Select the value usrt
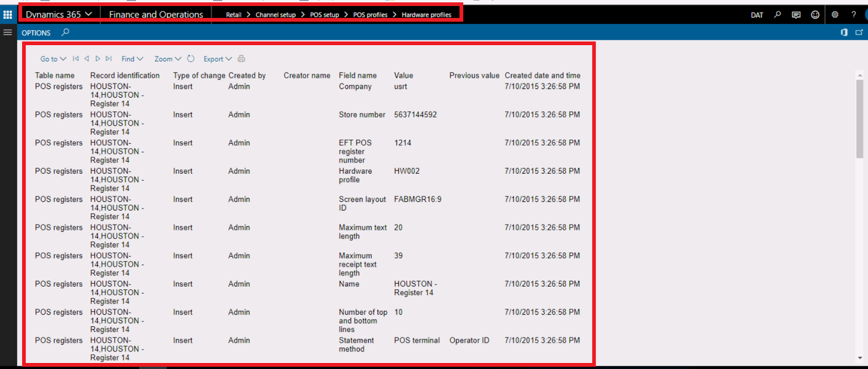This screenshot has width=868, height=369. 400,86
